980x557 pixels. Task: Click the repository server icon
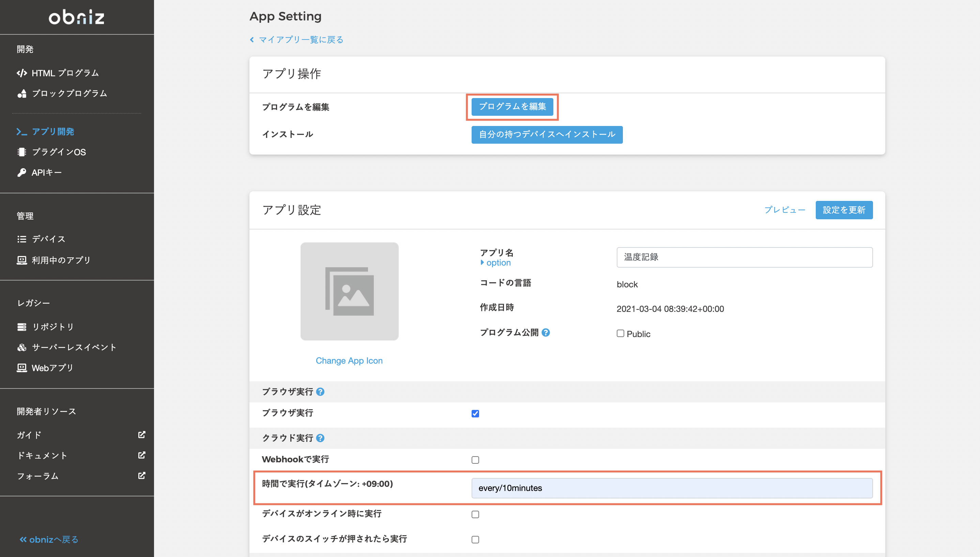22,327
